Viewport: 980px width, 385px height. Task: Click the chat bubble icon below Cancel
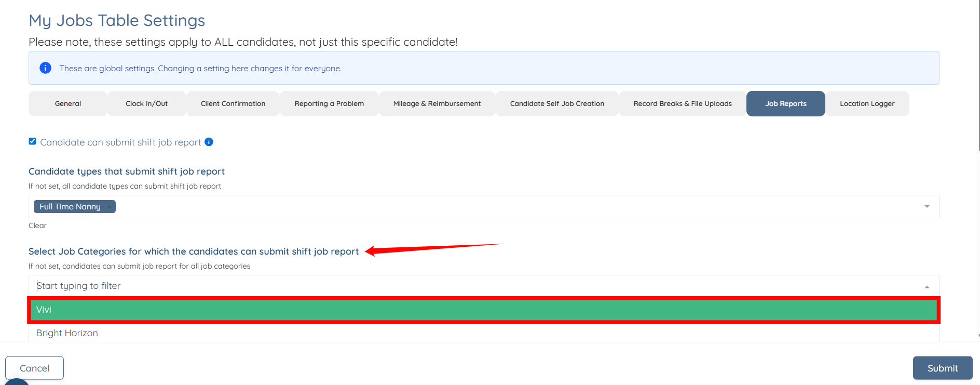[17, 382]
